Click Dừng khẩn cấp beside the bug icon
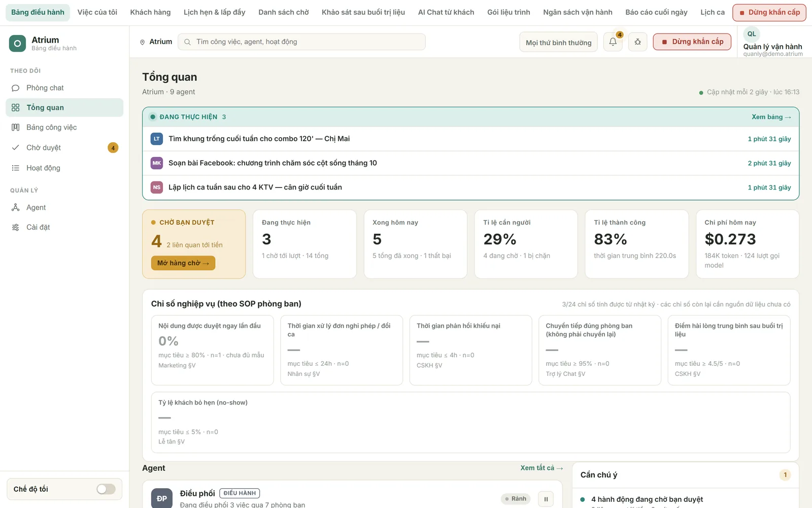Viewport: 812px width, 508px height. pos(692,42)
